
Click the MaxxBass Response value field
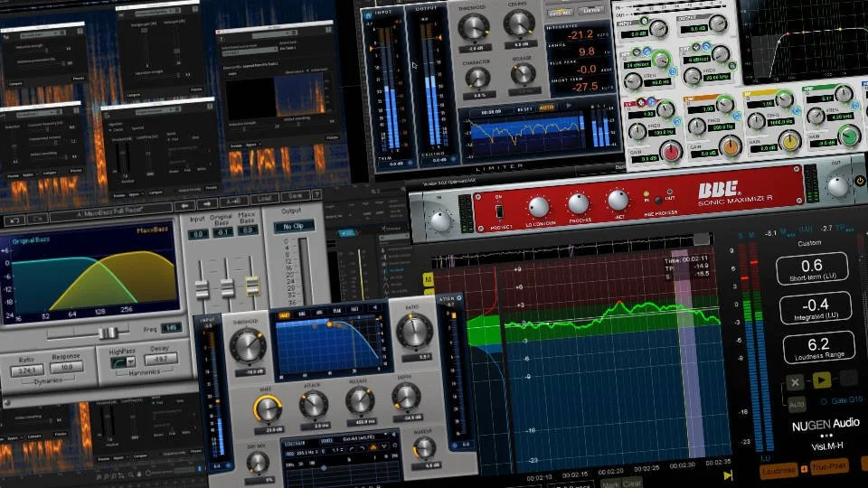(66, 366)
